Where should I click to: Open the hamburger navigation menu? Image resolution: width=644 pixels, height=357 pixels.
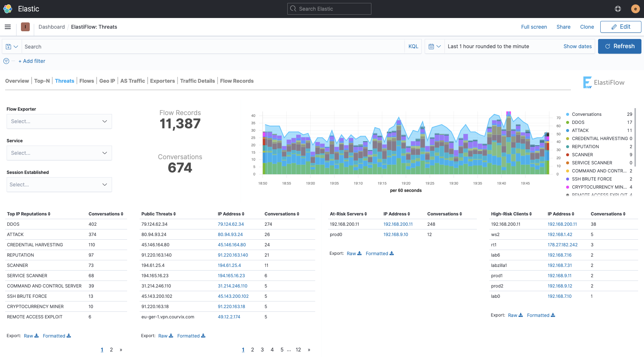(8, 27)
